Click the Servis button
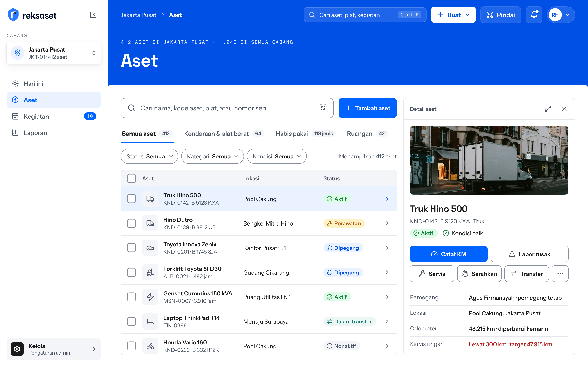The width and height of the screenshot is (588, 368). click(432, 274)
